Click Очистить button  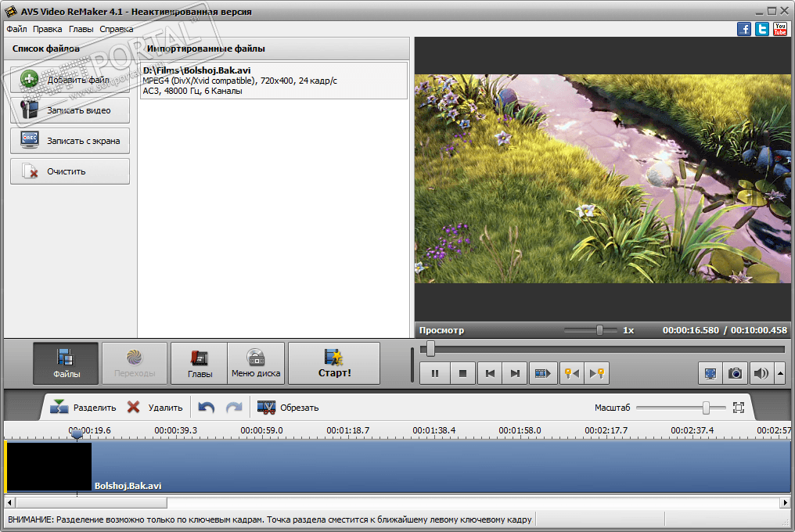70,171
